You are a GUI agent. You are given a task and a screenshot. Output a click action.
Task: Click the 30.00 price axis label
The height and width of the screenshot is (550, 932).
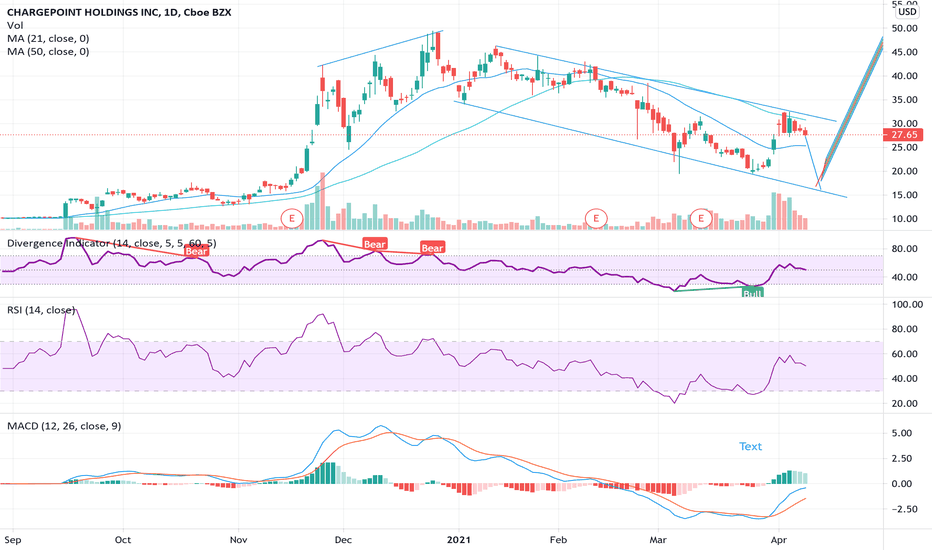[905, 123]
